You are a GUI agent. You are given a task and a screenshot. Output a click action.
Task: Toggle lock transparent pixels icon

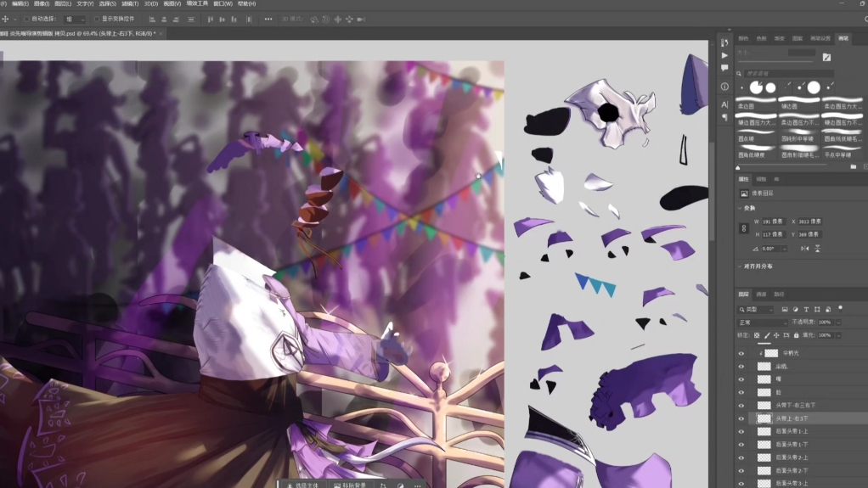(757, 335)
